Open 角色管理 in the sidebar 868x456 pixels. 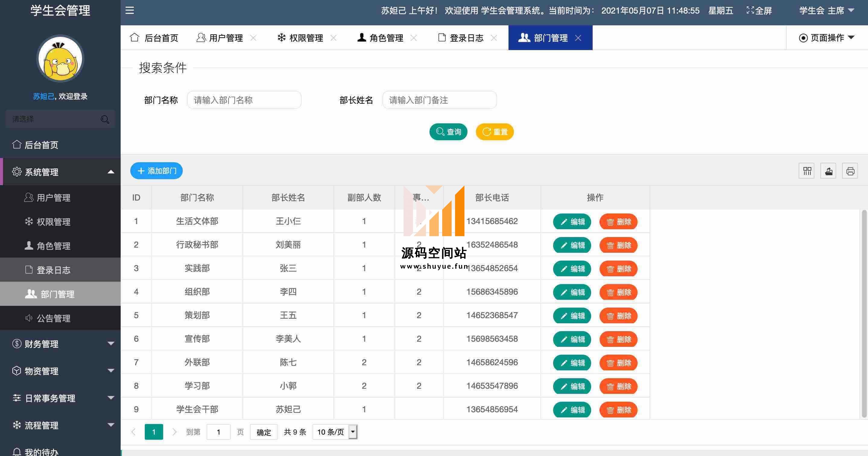(x=60, y=246)
